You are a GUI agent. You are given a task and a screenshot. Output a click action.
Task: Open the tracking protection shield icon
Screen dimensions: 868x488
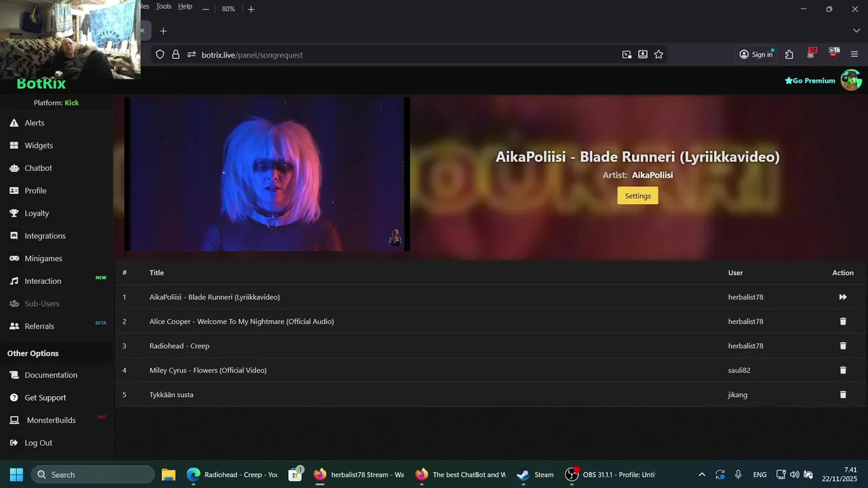tap(160, 54)
